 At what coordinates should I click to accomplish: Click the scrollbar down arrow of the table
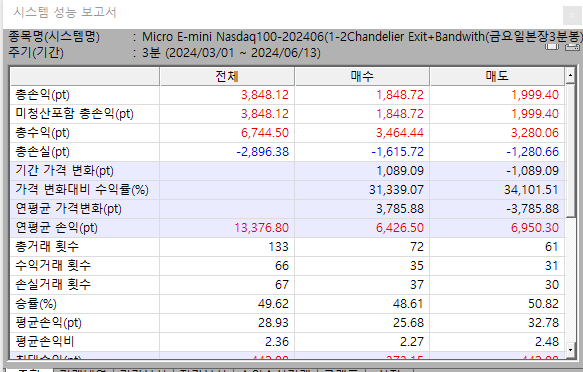(570, 349)
